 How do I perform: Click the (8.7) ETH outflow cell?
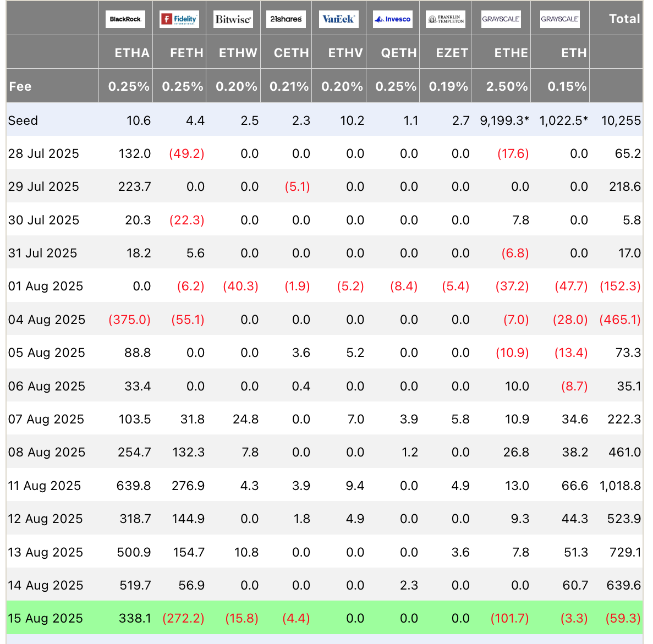pos(574,386)
